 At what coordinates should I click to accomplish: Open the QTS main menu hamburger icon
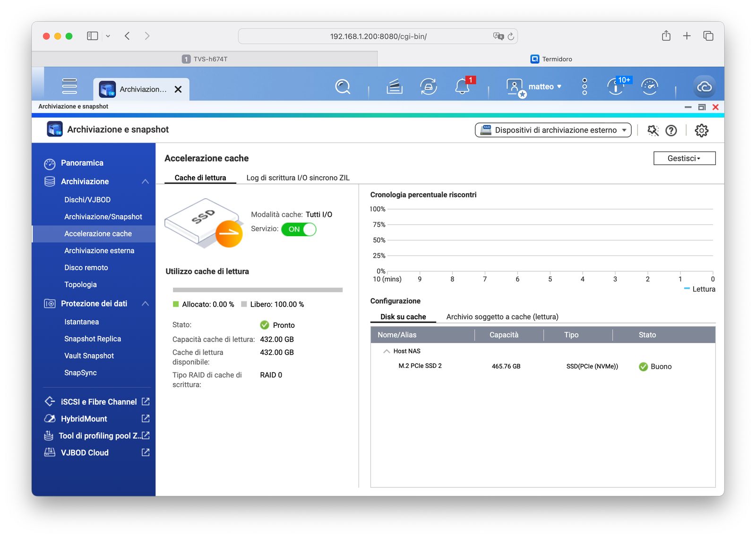[69, 86]
